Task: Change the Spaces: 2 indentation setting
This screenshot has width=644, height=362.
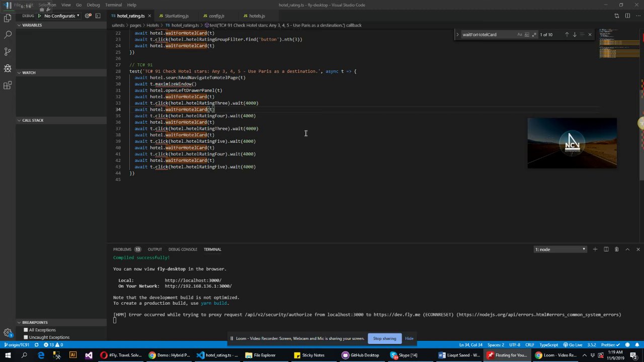Action: coord(496,345)
